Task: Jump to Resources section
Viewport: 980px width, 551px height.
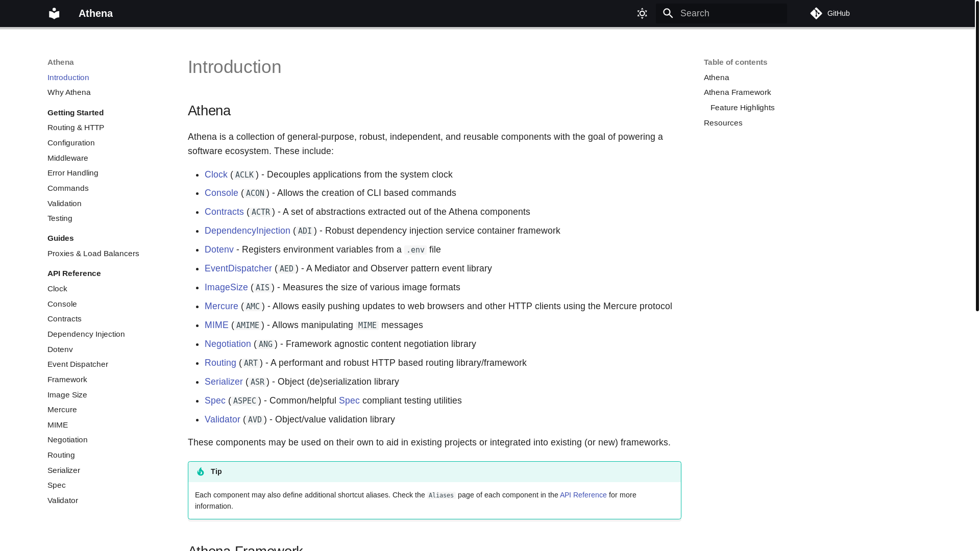Action: tap(723, 123)
